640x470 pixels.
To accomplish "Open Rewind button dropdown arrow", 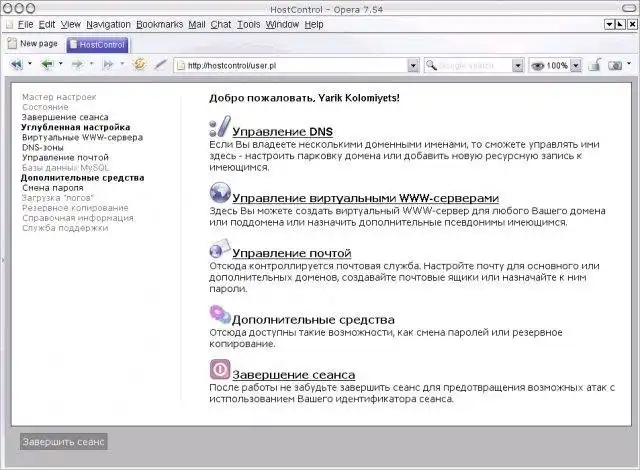I will point(30,64).
